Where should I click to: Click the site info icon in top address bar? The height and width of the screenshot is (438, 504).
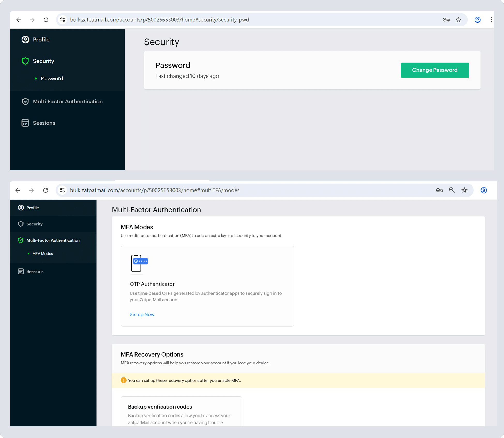[62, 20]
